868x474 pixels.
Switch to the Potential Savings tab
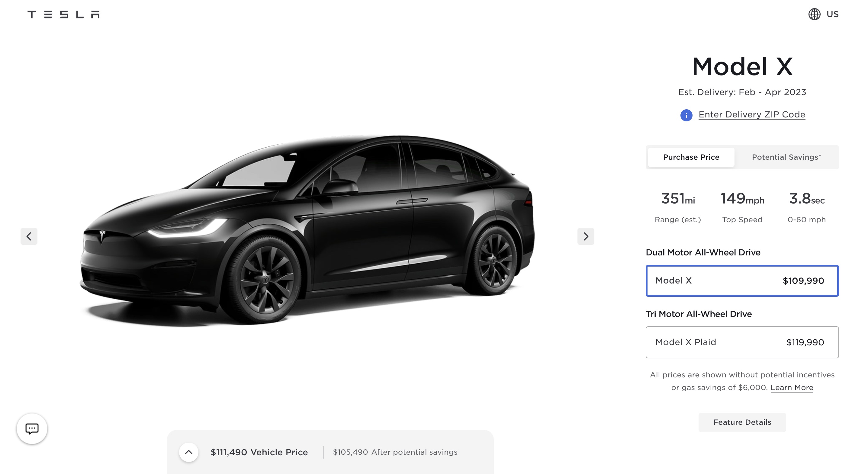click(x=786, y=157)
